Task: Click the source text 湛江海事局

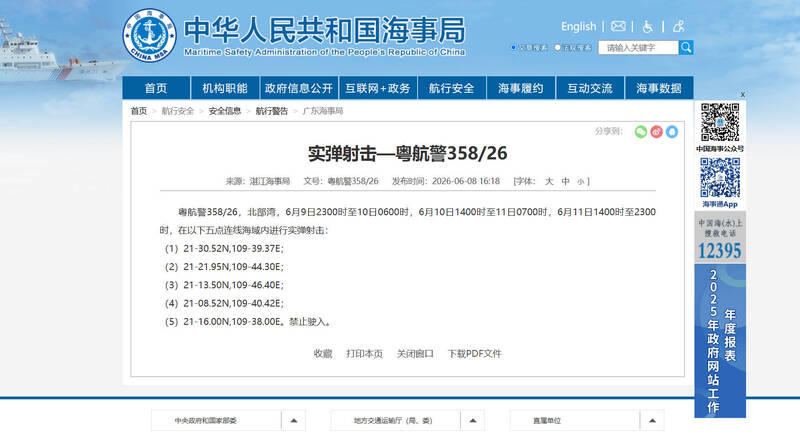Action: pos(269,181)
